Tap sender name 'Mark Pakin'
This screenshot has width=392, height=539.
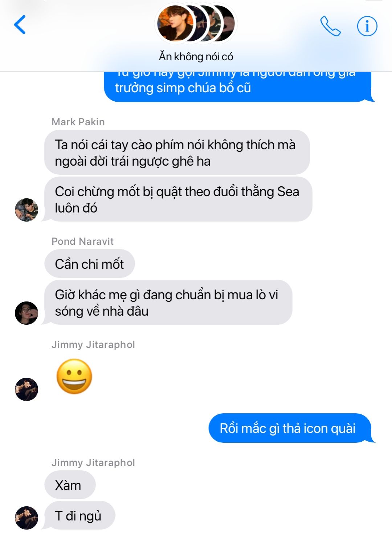pos(78,122)
